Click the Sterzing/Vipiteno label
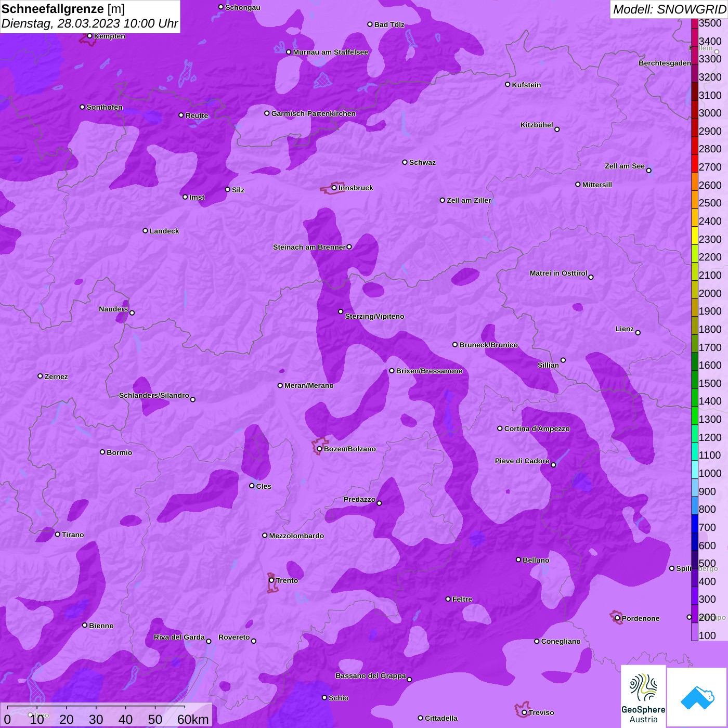The width and height of the screenshot is (728, 728). 374,316
